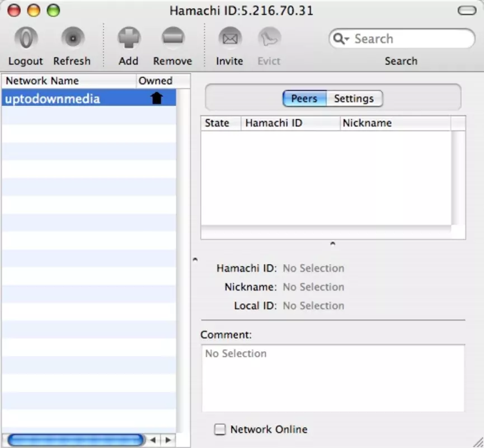Enable the Network Online checkbox

tap(220, 429)
